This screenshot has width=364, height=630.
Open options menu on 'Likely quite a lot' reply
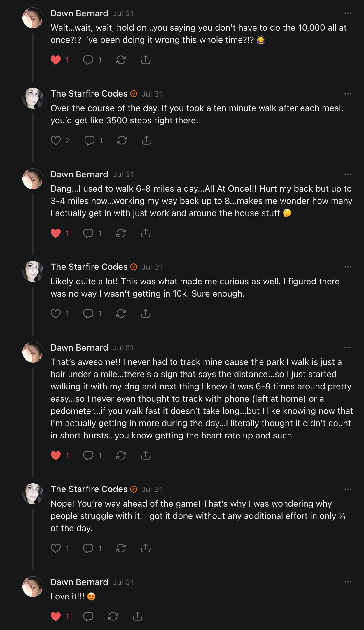click(x=348, y=267)
